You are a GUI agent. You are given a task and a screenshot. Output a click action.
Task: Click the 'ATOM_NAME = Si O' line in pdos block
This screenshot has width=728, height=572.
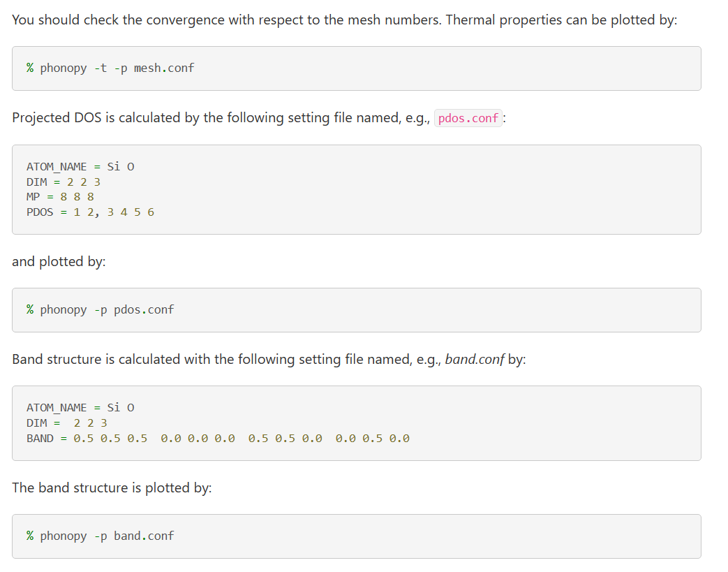[80, 166]
